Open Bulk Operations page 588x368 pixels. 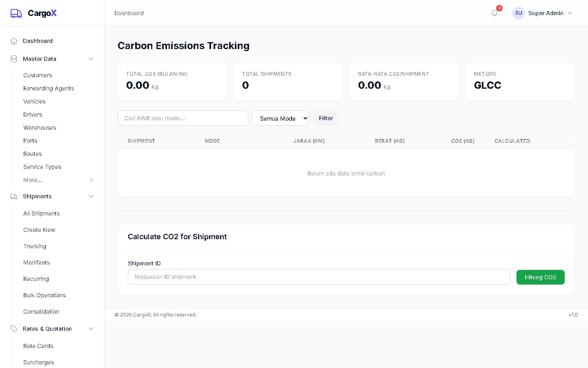[45, 295]
